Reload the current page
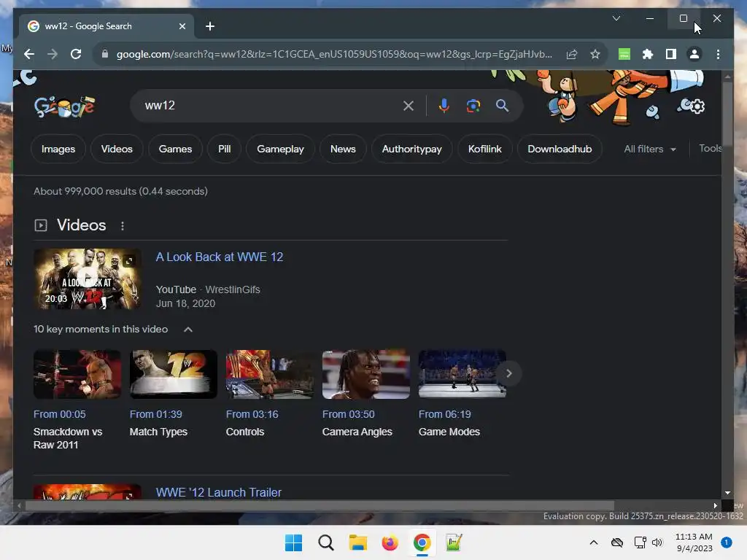Screen dimensions: 747x560 pyautogui.click(x=76, y=54)
